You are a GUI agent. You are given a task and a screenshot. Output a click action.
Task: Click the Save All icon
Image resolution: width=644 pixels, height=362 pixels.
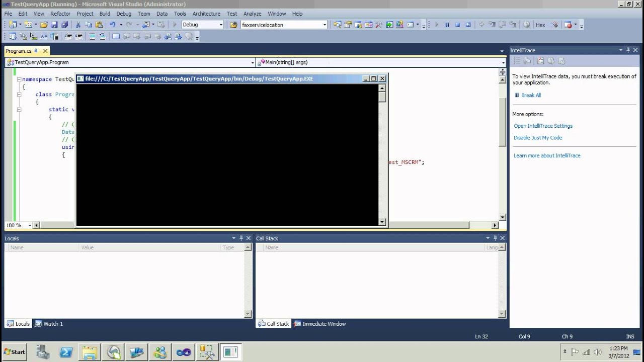coord(65,25)
